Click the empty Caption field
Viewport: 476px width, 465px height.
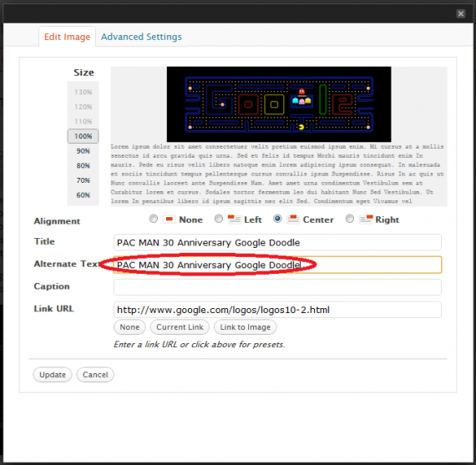pos(277,287)
